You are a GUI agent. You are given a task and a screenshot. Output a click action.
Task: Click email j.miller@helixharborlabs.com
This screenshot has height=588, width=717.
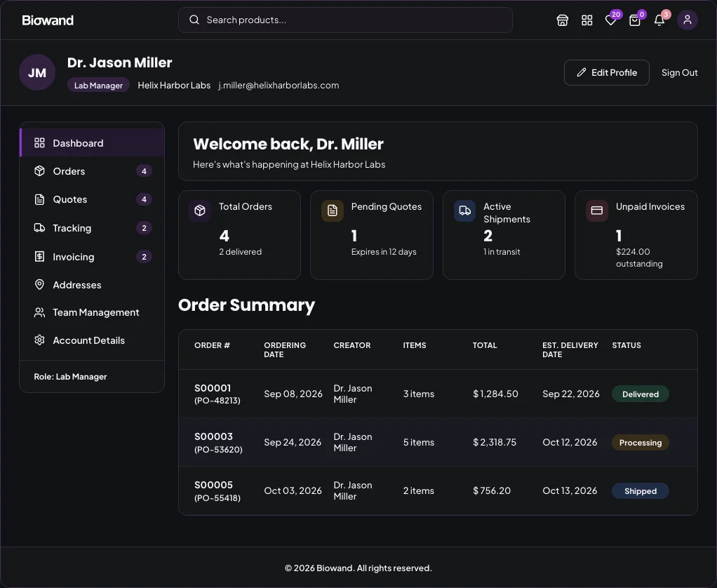coord(279,85)
